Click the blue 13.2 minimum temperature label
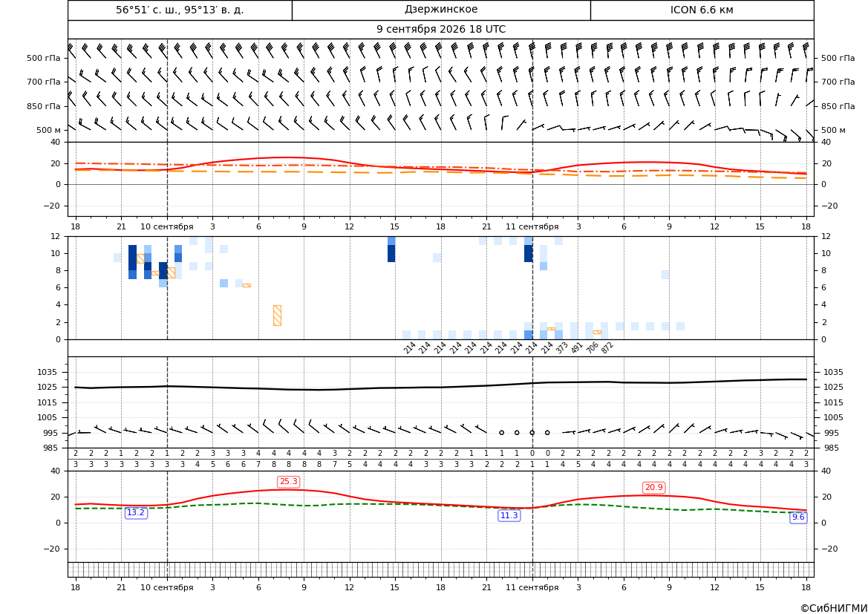This screenshot has height=614, width=868. 136,513
